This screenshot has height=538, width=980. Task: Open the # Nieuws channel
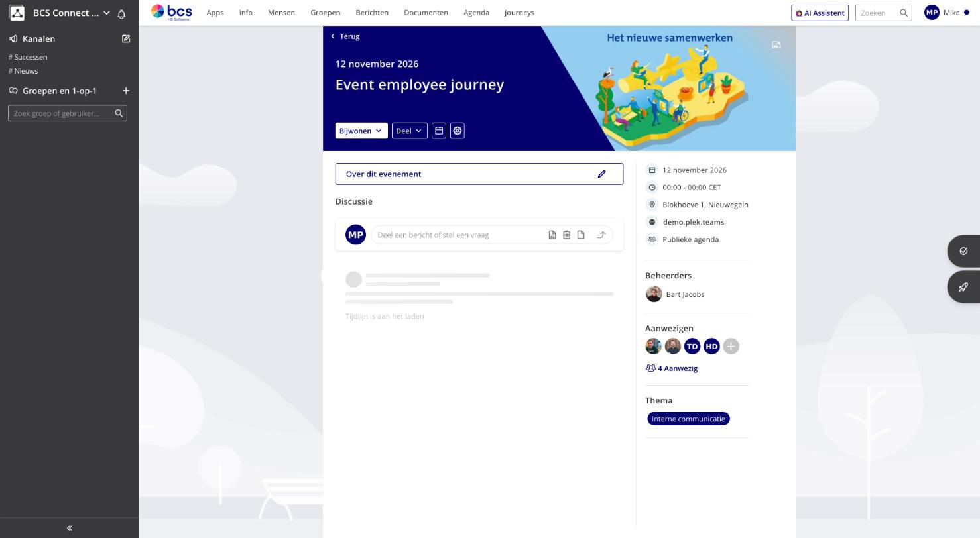(23, 71)
